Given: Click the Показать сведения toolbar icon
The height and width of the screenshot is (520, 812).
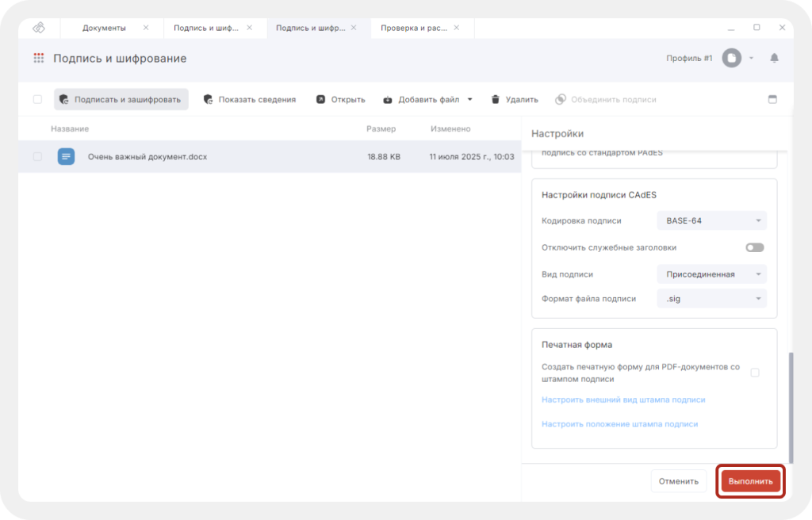Looking at the screenshot, I should [x=209, y=100].
